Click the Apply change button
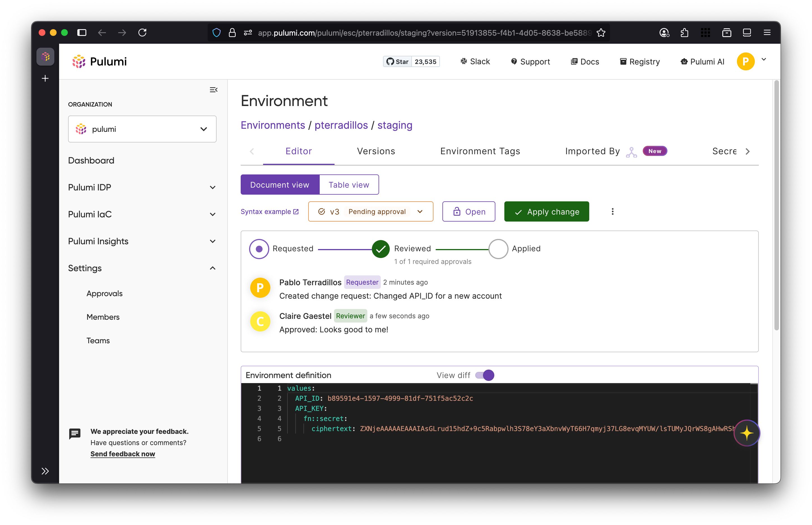 (546, 211)
